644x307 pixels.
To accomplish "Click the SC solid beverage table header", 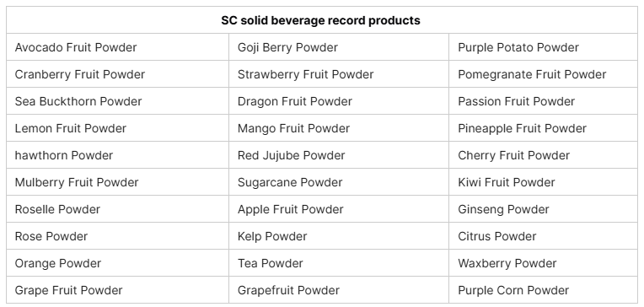I will click(322, 20).
